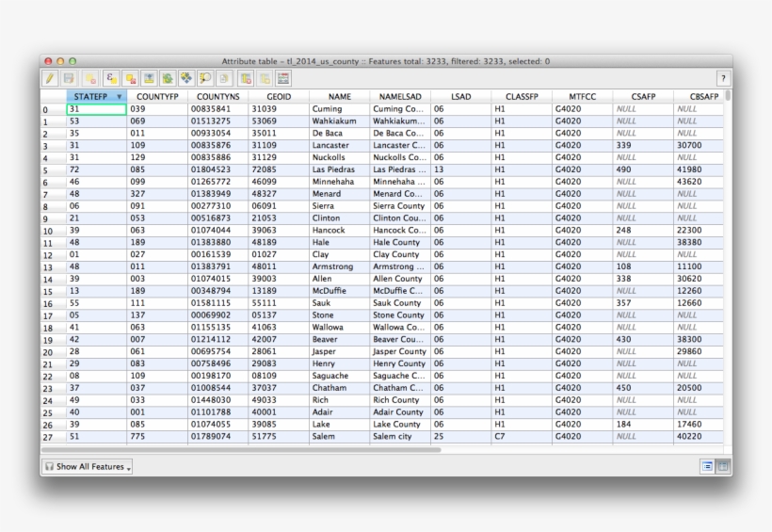Screen dimensions: 772x532
Task: Open Select features using an expression
Action: pyautogui.click(x=110, y=79)
